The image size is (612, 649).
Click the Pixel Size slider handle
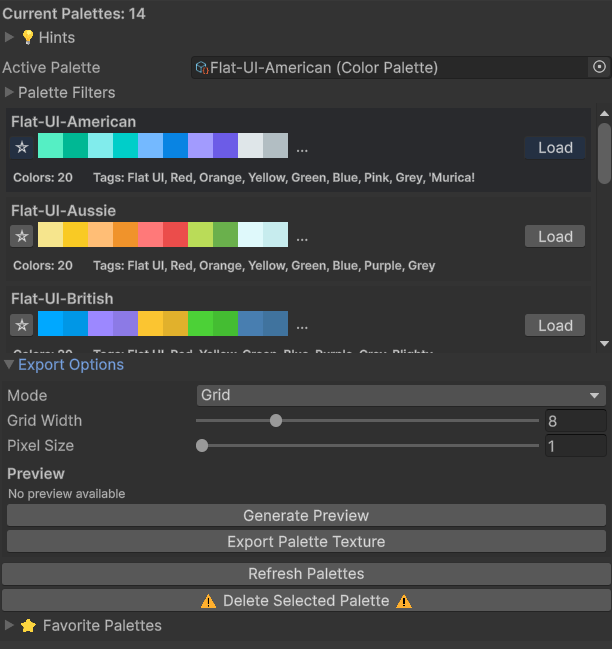point(202,446)
